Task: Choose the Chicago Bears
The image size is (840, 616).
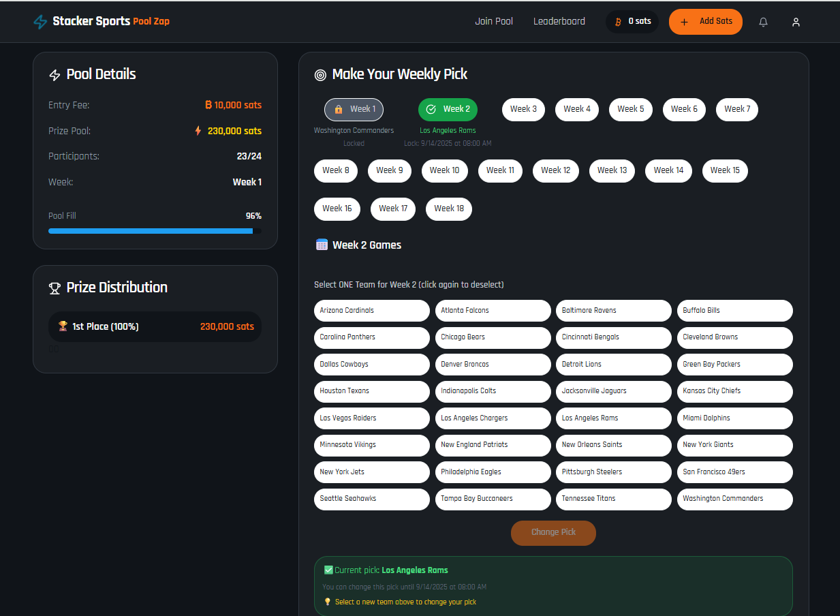Action: coord(493,337)
